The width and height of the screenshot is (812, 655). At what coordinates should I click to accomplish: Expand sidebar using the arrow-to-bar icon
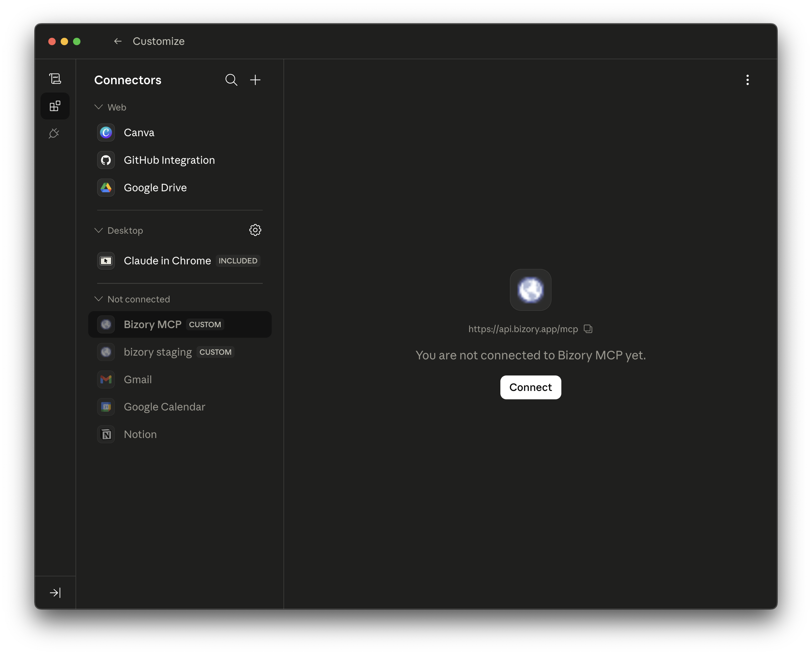(55, 592)
